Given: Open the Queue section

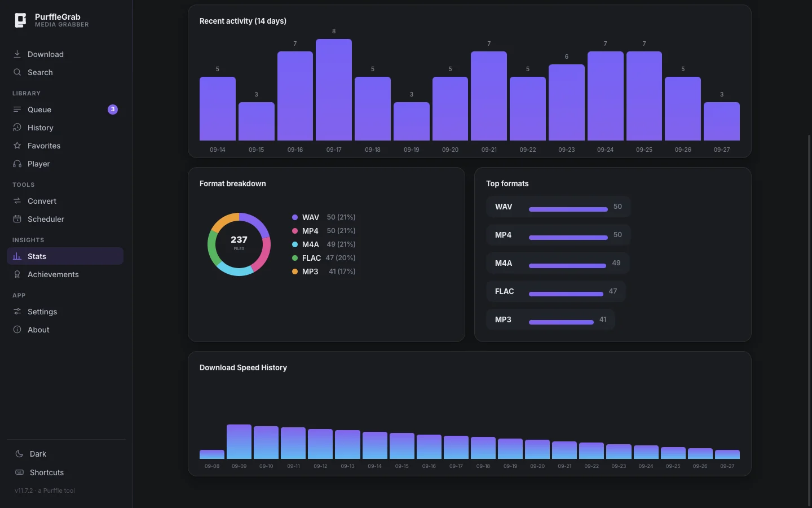Looking at the screenshot, I should tap(65, 110).
